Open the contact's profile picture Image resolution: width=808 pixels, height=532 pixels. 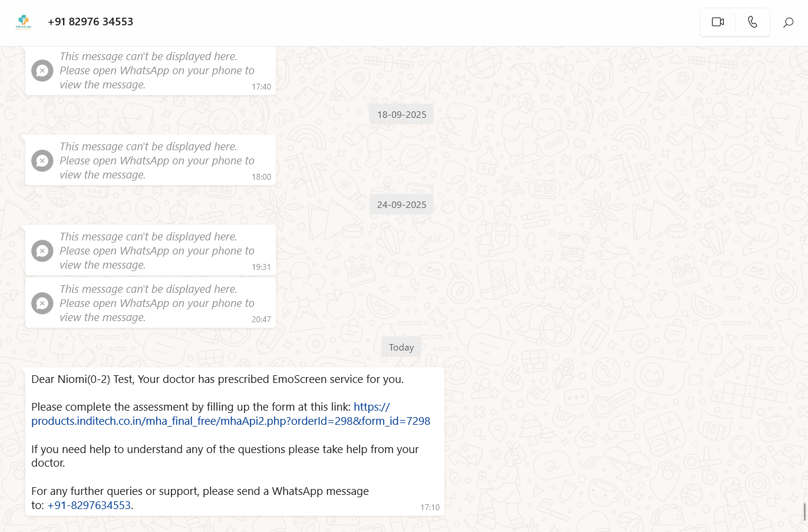pyautogui.click(x=24, y=22)
